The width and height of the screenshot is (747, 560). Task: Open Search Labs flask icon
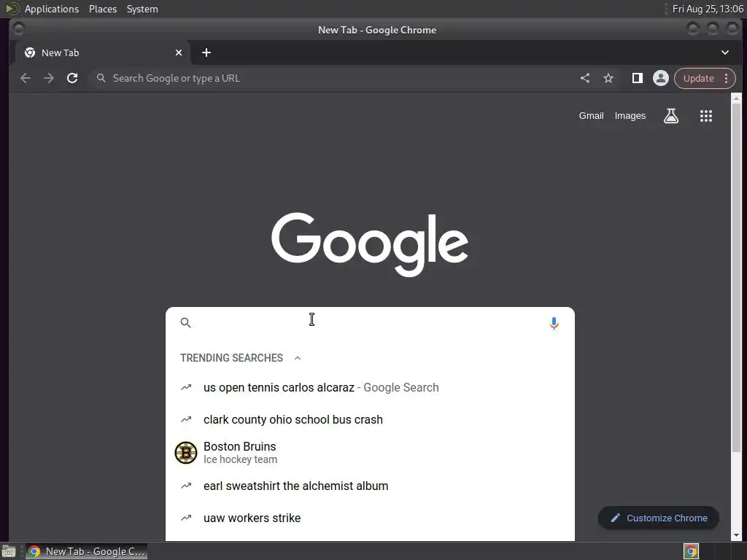[671, 116]
